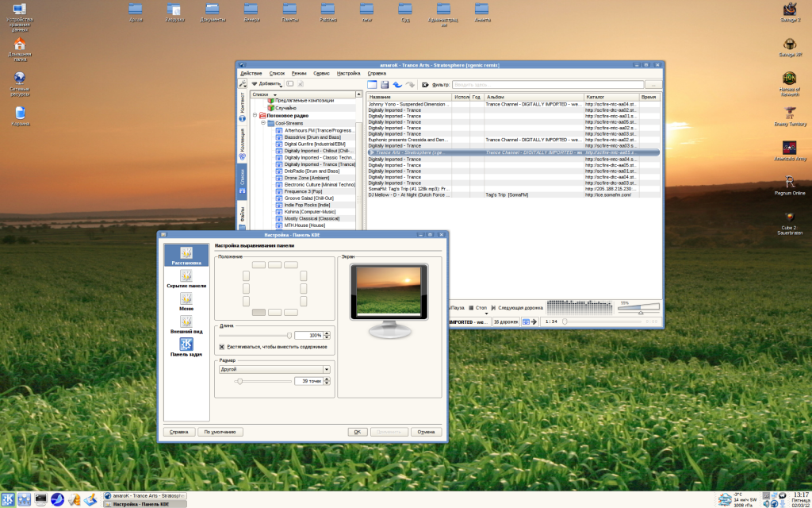Decrease the panel size points spinner
The height and width of the screenshot is (508, 812).
pyautogui.click(x=327, y=383)
